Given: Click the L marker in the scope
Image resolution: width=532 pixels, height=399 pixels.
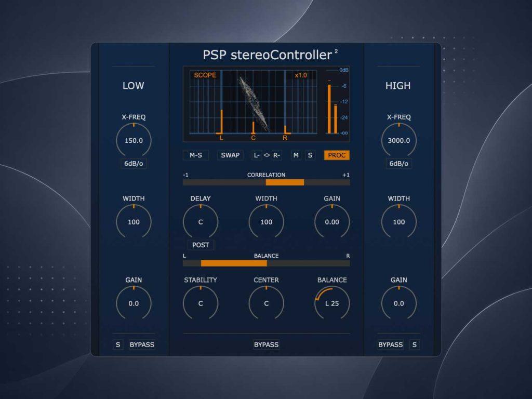Looking at the screenshot, I should tap(221, 138).
